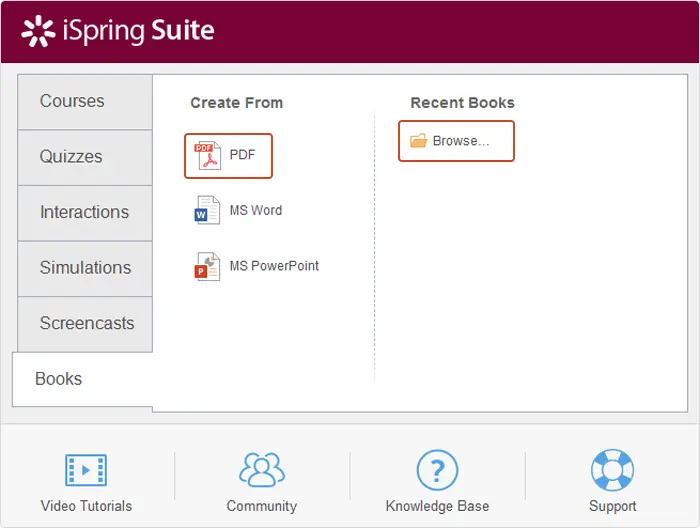Click the Browse folder icon
This screenshot has height=528, width=700.
(418, 141)
